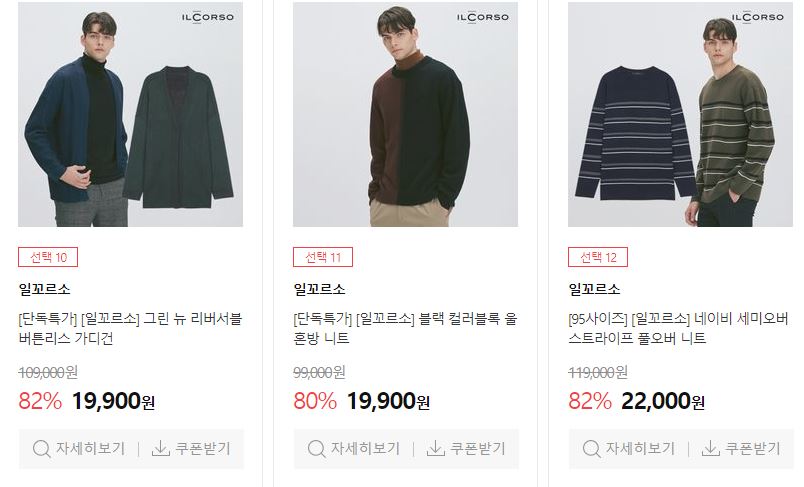The width and height of the screenshot is (804, 487).
Task: Select the 선택 10 red label badge
Action: (x=48, y=257)
